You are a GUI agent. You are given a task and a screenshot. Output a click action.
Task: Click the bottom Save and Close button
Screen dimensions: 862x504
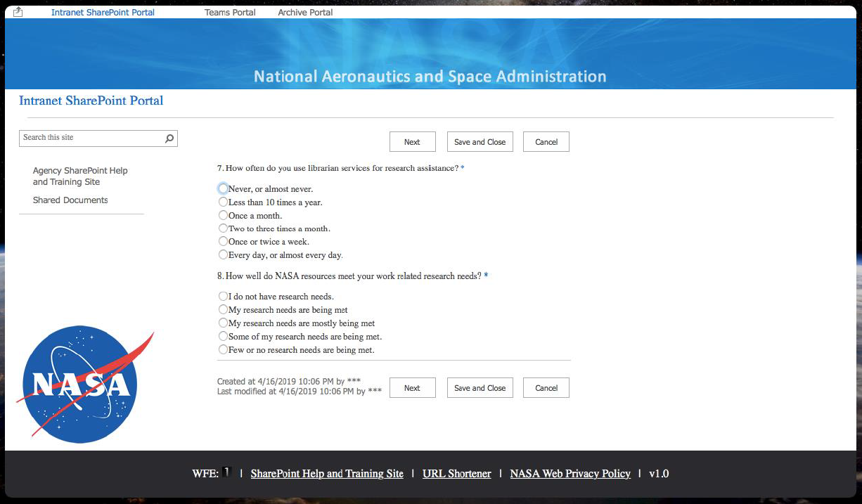coord(480,388)
